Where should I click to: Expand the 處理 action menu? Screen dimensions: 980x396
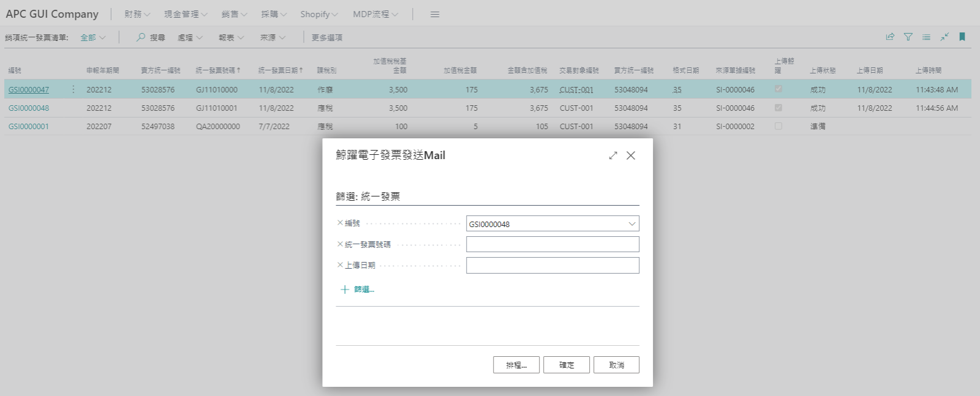click(190, 37)
